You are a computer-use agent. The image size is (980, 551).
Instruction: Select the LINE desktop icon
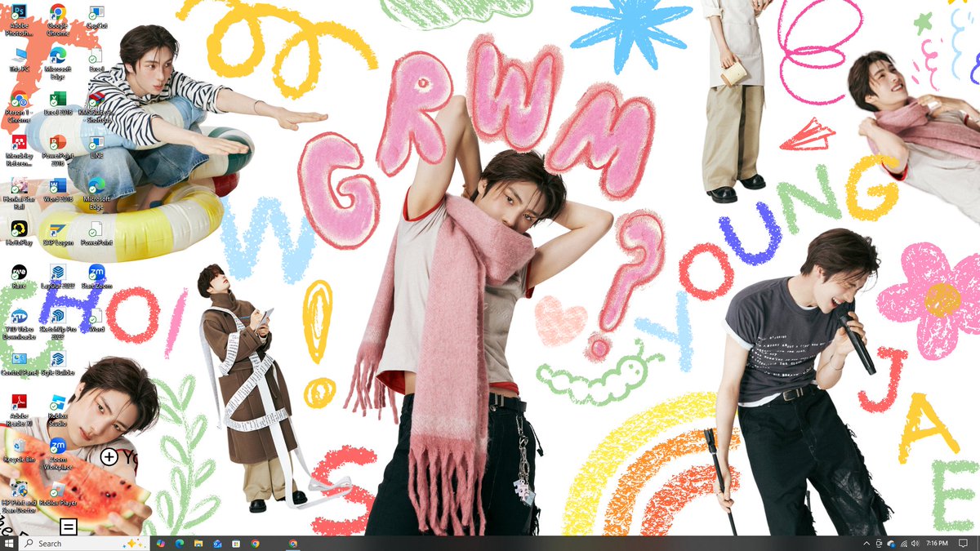[96, 147]
